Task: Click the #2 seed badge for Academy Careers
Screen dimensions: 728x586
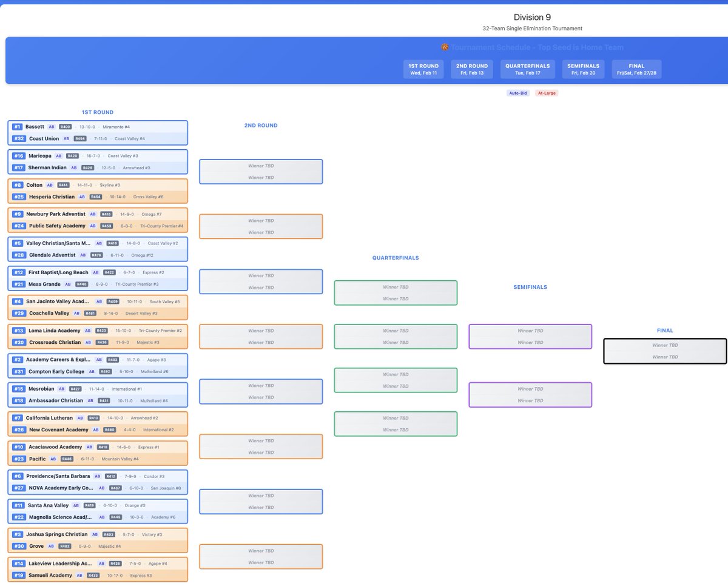Action: 17,360
